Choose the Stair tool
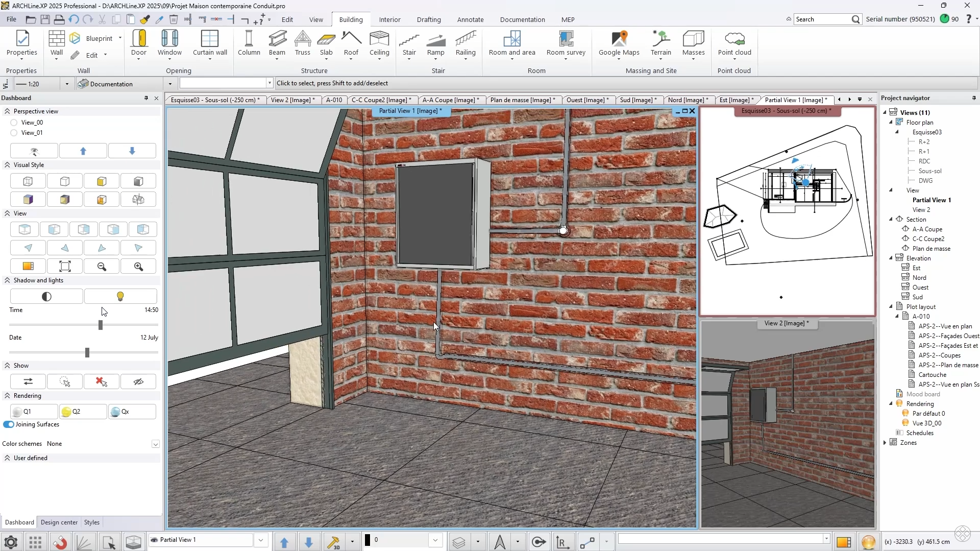The image size is (980, 551). pyautogui.click(x=409, y=43)
